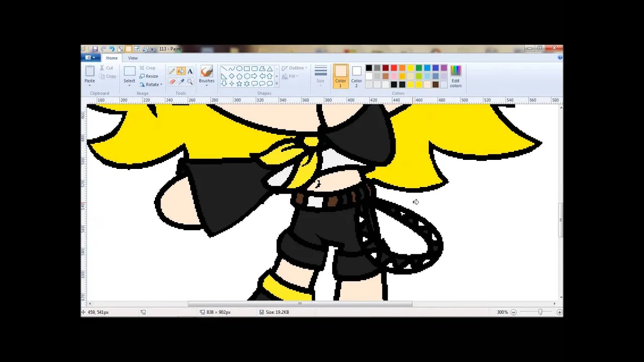Choose the Right arrow shape
Viewport: 644px width, 362px height.
click(255, 76)
